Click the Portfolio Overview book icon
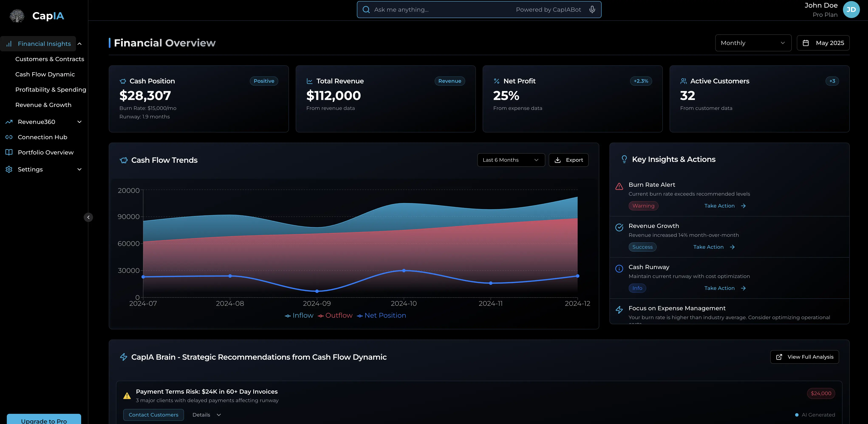868x424 pixels. 9,152
